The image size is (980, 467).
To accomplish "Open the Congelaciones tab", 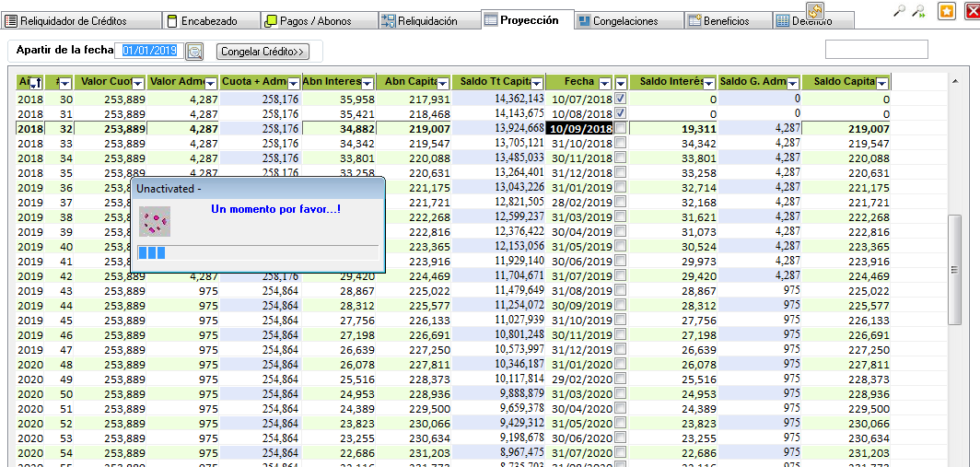I will 624,20.
